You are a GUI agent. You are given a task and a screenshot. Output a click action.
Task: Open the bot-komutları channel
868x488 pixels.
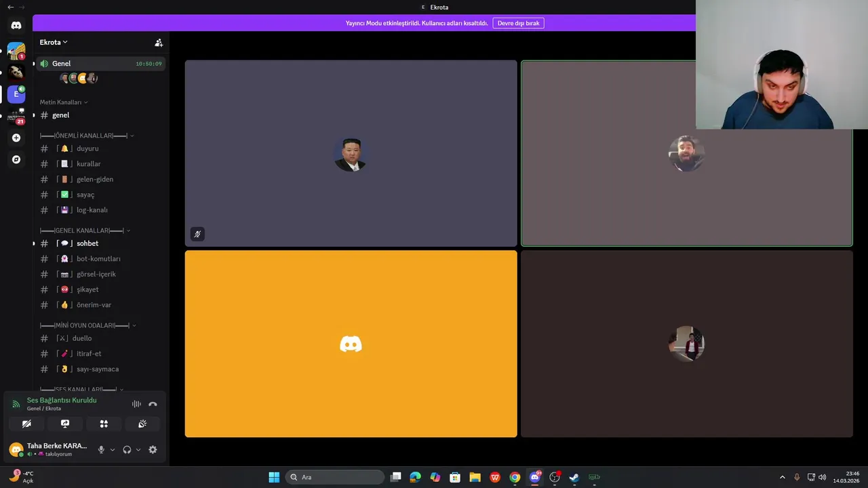pos(100,259)
